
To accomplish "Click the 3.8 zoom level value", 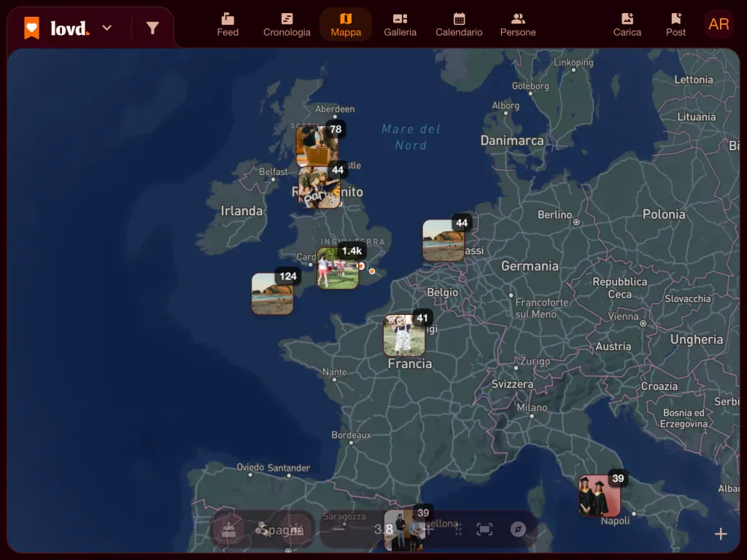I will (x=384, y=529).
